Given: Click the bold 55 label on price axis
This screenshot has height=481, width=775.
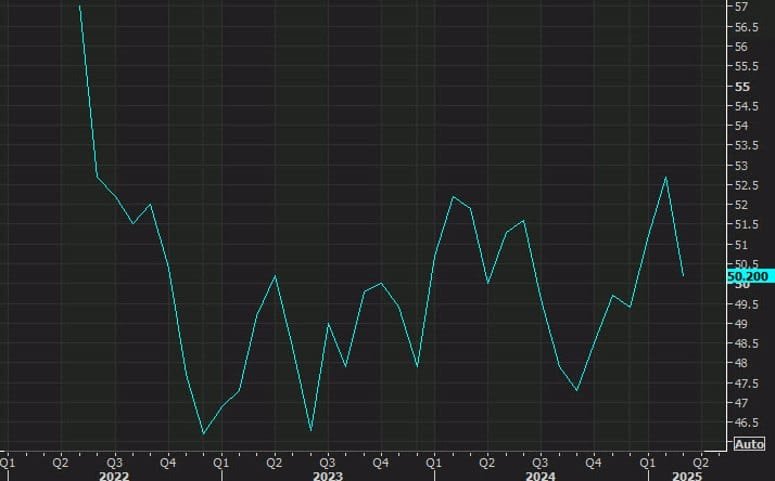Looking at the screenshot, I should coord(741,86).
